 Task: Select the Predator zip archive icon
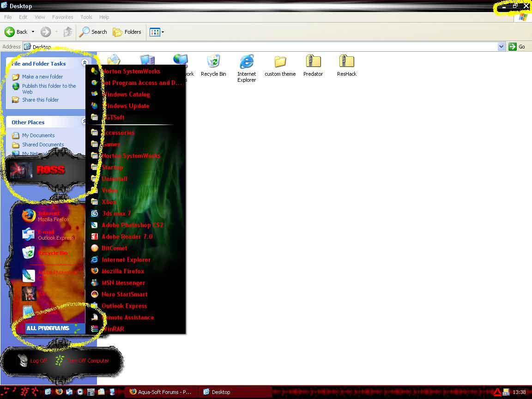[x=313, y=65]
